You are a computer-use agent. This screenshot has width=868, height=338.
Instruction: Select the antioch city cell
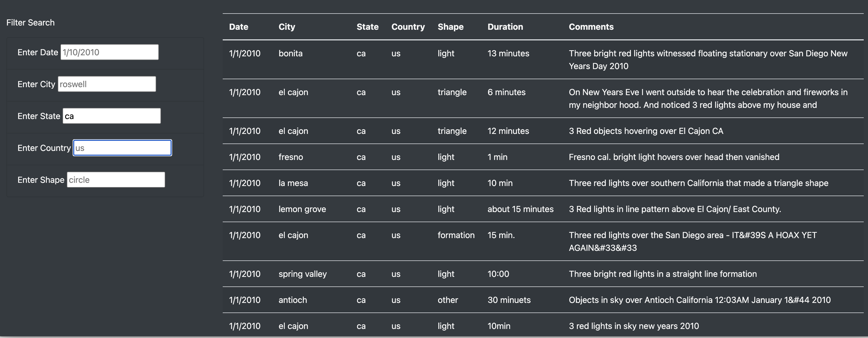(x=292, y=300)
